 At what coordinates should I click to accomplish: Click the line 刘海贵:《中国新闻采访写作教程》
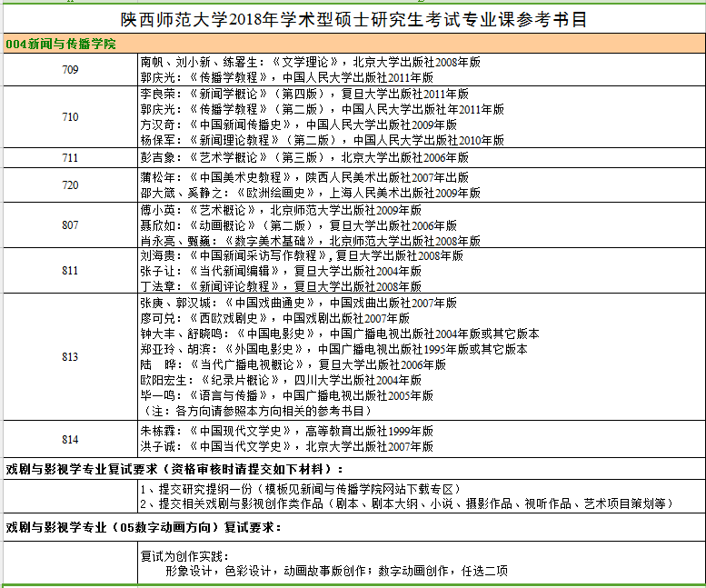click(302, 255)
